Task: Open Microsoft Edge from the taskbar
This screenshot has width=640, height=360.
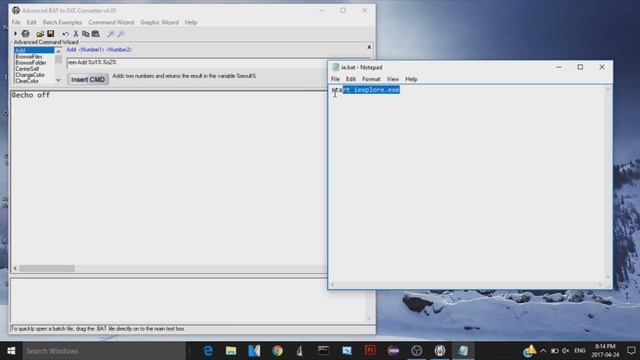Action: 208,351
